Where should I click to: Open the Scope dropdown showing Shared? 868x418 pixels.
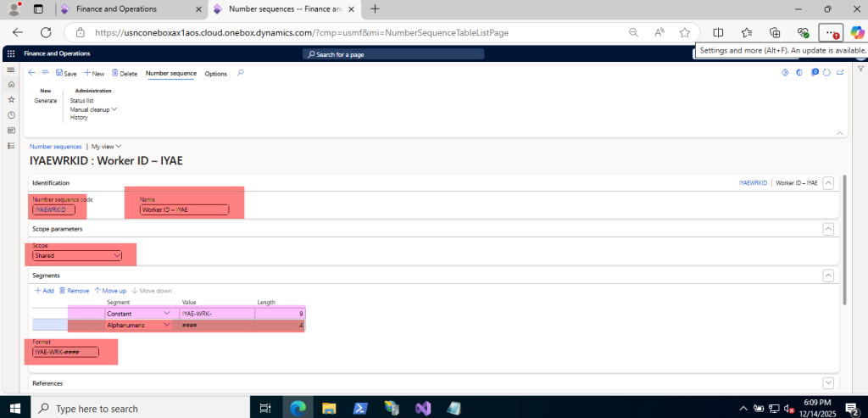tap(77, 255)
